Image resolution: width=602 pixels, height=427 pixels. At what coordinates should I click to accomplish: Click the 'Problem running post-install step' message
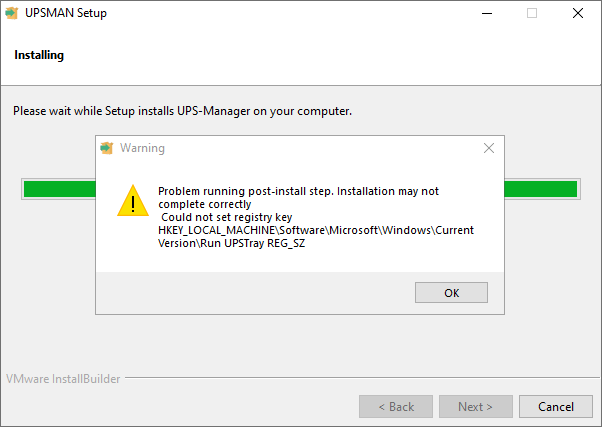(298, 197)
